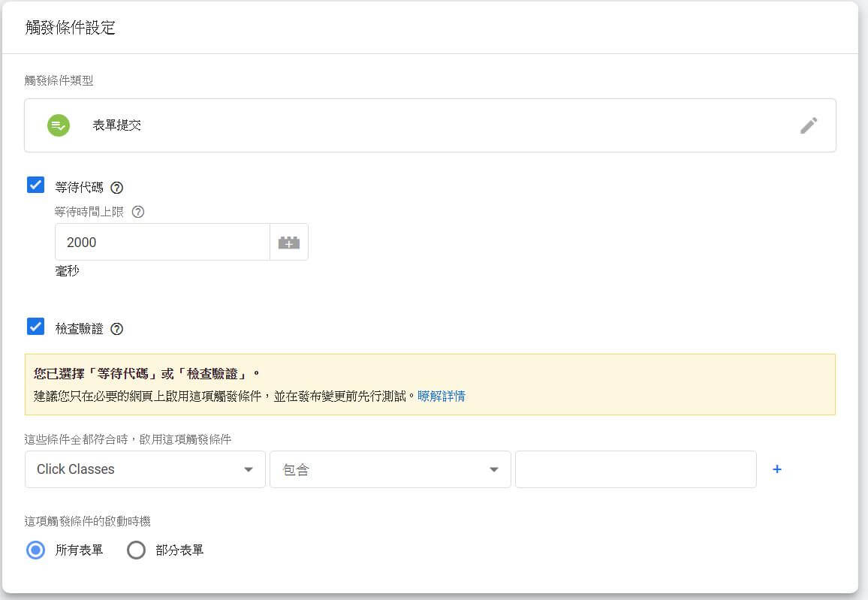Open the 瞭解詳情 link
The width and height of the screenshot is (868, 600).
pyautogui.click(x=442, y=396)
